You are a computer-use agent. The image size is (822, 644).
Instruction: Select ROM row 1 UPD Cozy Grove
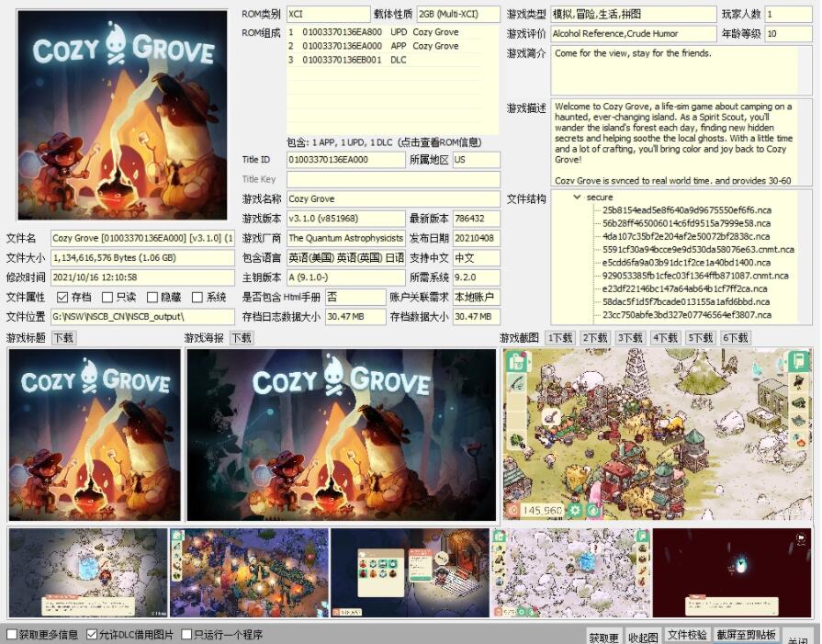(384, 32)
